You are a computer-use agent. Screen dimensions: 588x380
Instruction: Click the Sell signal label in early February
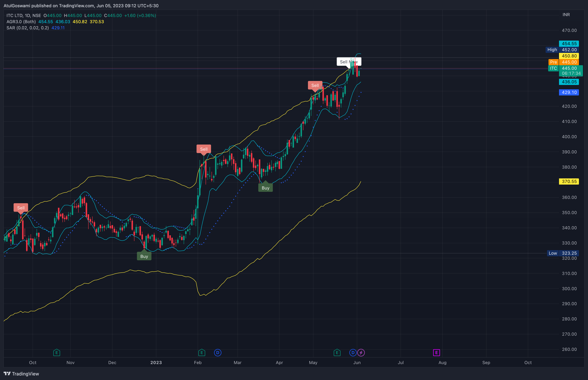(x=204, y=149)
